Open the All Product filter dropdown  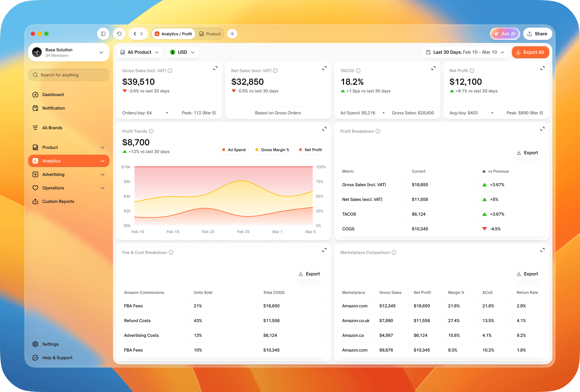pos(139,52)
